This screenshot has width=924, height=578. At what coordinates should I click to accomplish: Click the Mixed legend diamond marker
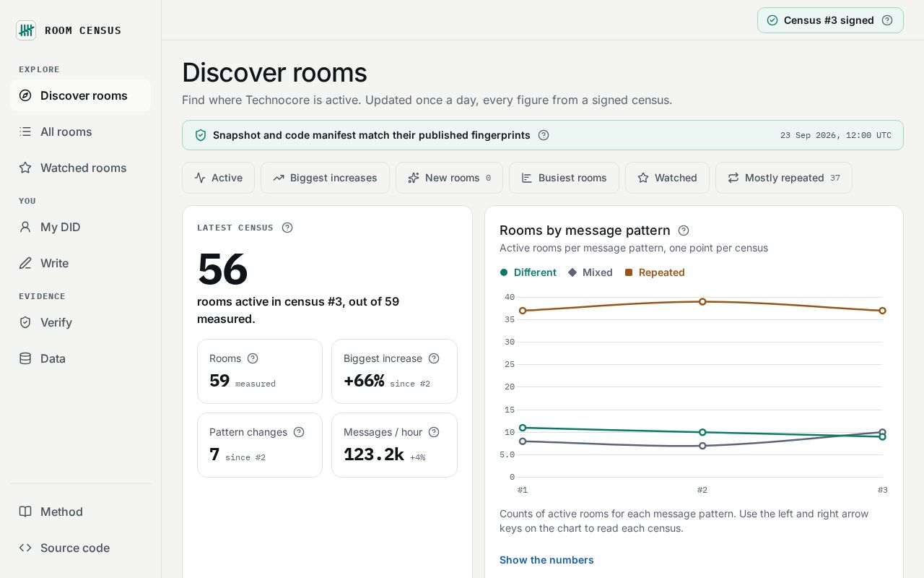(572, 272)
